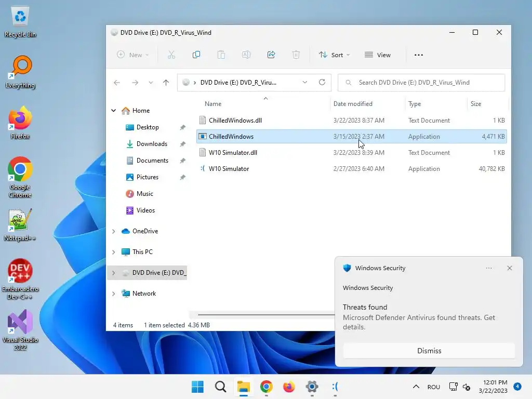
Task: Open the Windows Start button
Action: pos(197,387)
